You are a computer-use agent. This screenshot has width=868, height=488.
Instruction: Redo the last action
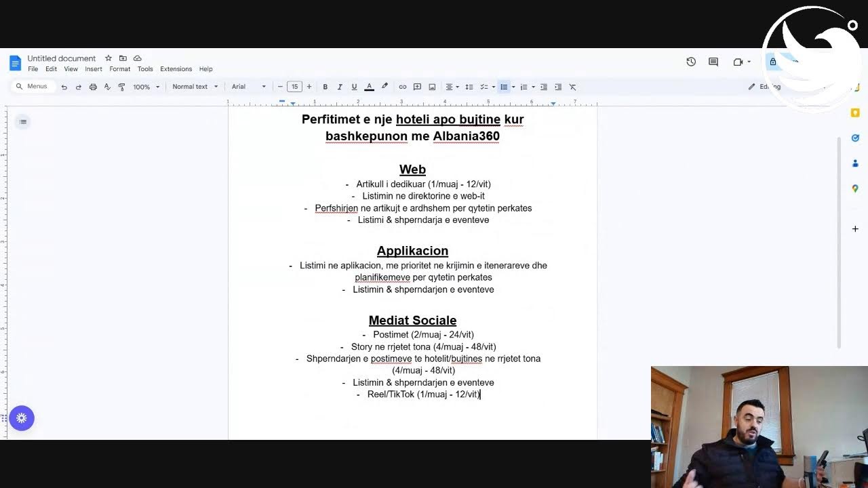point(78,87)
